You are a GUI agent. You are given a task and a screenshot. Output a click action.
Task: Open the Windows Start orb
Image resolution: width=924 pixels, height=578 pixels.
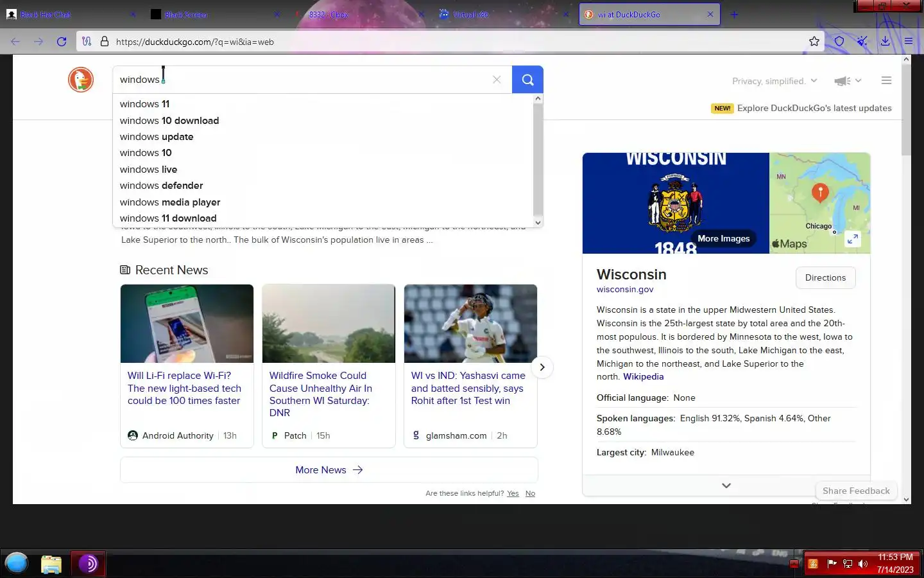tap(17, 563)
